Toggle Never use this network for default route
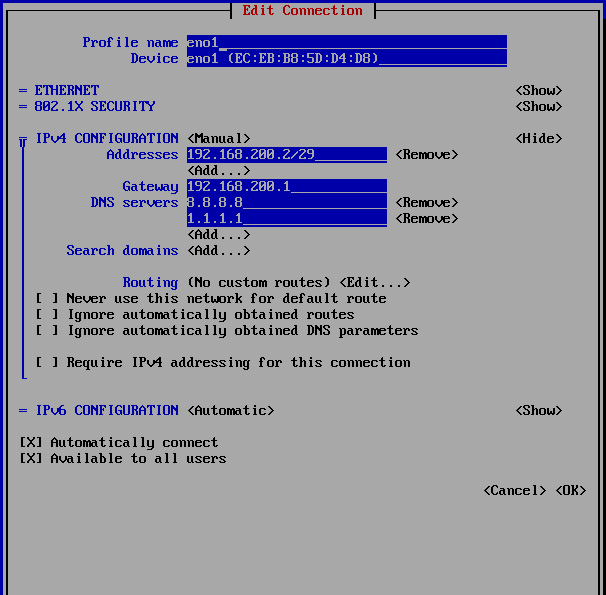Viewport: 606px width, 595px height. (211, 299)
